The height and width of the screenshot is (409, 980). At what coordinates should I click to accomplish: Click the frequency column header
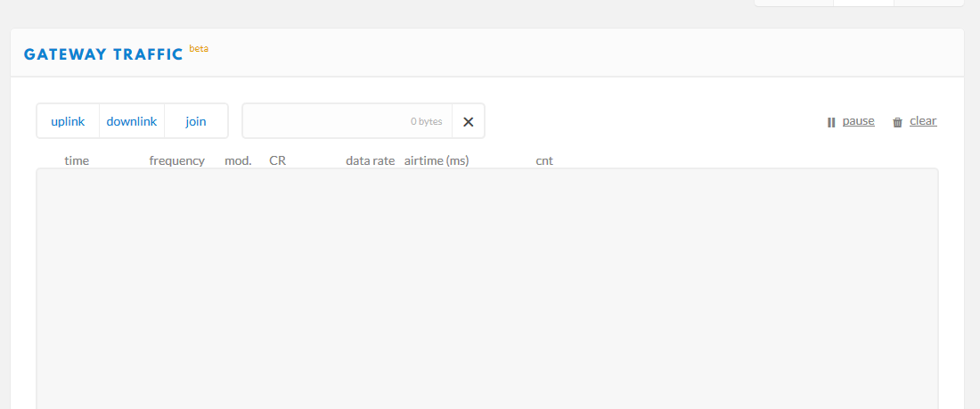point(177,160)
